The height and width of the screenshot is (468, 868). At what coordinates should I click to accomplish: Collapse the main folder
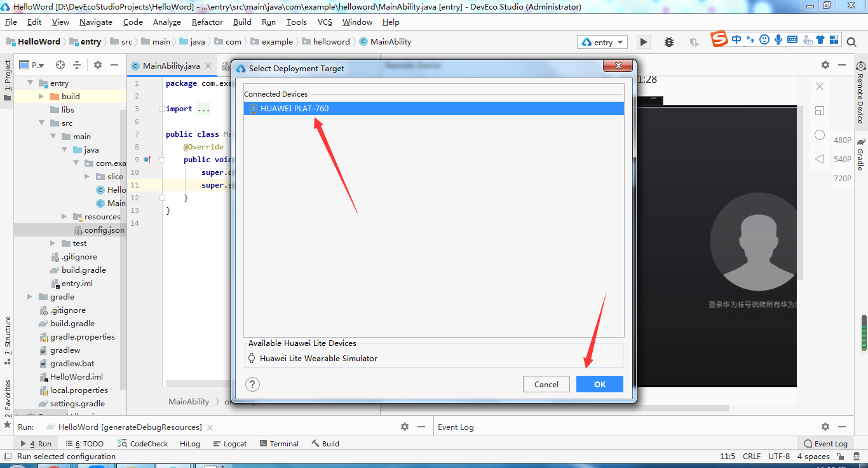coord(53,137)
